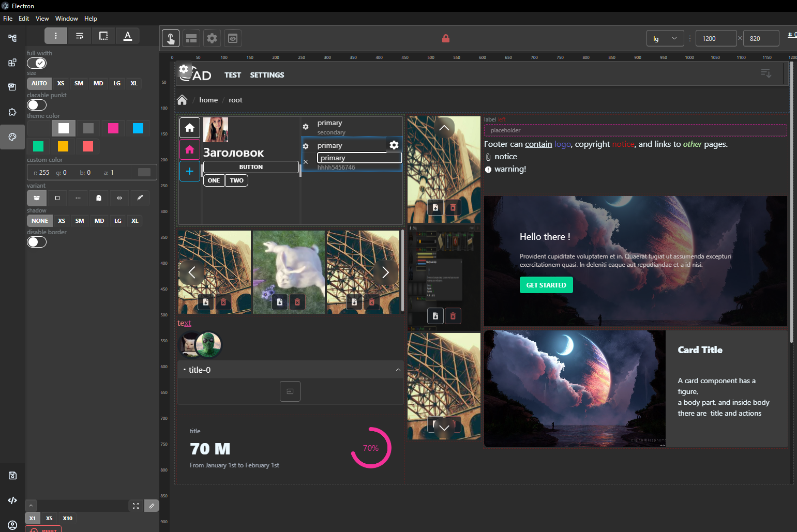
Task: Save the project with the floppy disk icon
Action: point(12,475)
